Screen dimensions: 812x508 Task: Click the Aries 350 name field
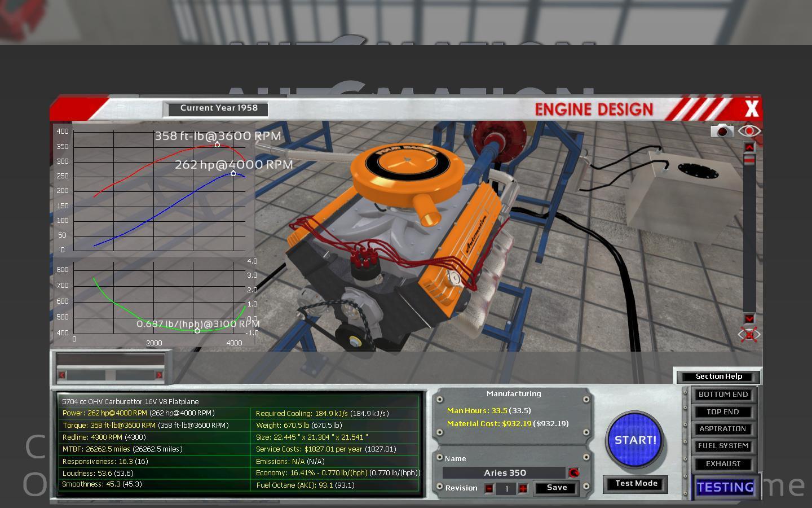[504, 473]
